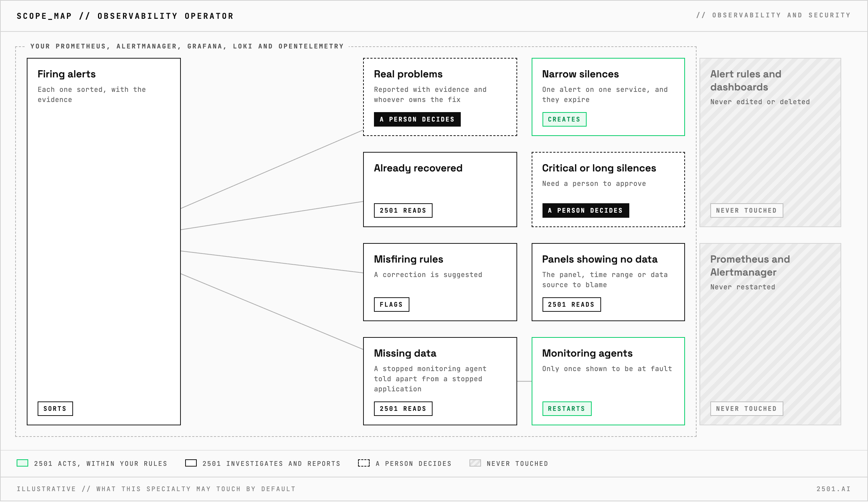Click the SCOPE_MAP // OBSERVABILITY OPERATOR title

pos(125,16)
